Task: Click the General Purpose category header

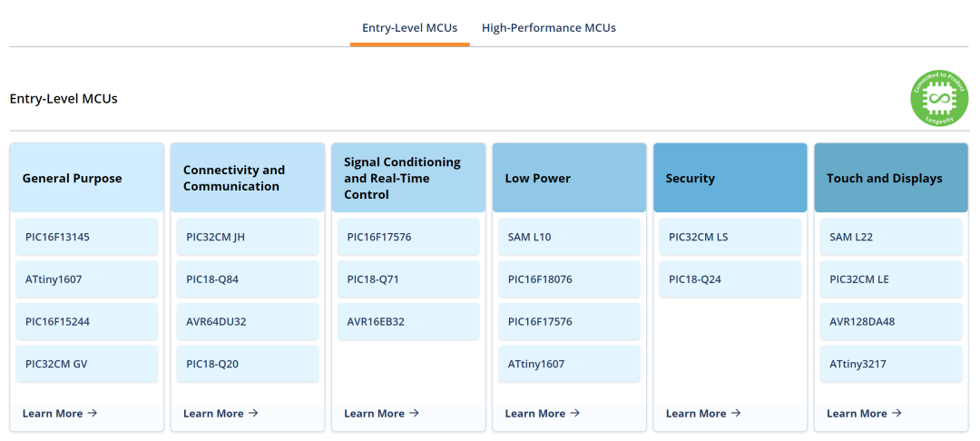Action: 87,178
